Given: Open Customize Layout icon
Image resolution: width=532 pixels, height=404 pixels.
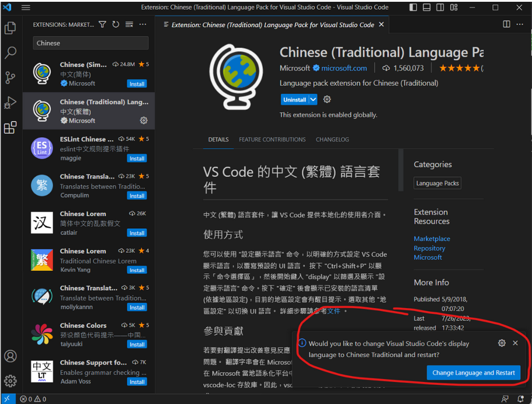Looking at the screenshot, I should [x=454, y=7].
